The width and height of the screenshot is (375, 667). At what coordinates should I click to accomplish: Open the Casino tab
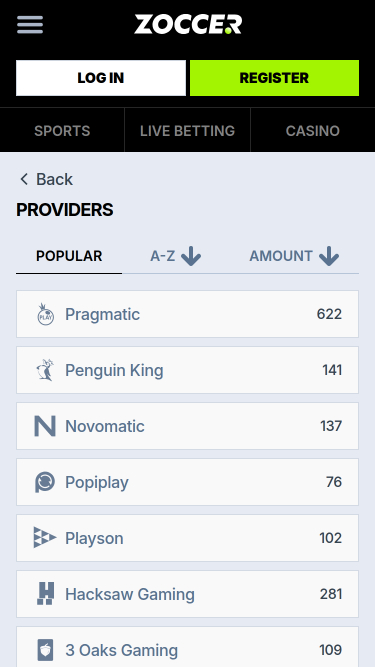point(313,130)
